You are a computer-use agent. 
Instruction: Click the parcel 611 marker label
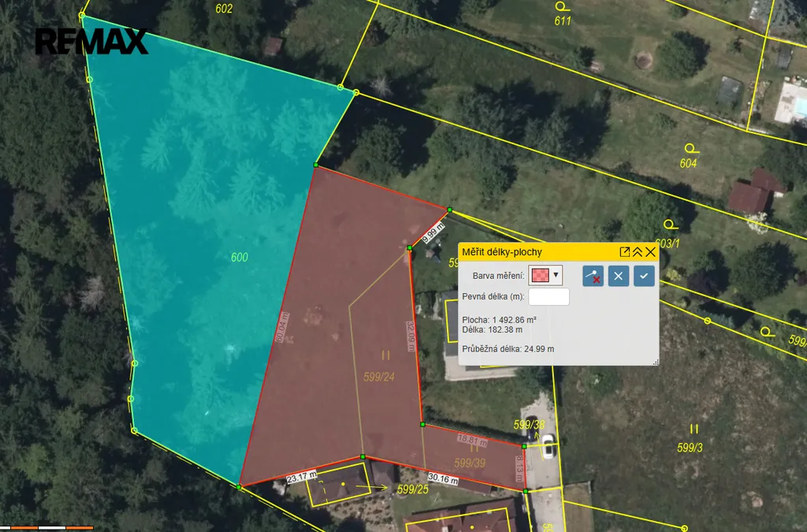(562, 20)
